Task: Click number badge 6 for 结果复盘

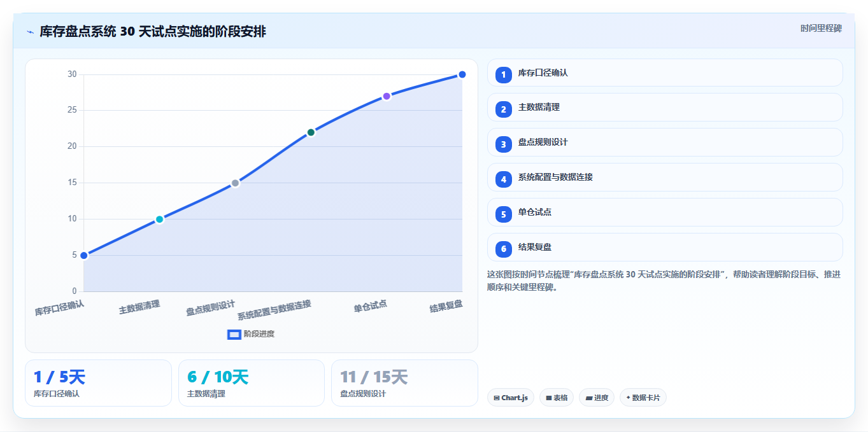Action: tap(504, 249)
